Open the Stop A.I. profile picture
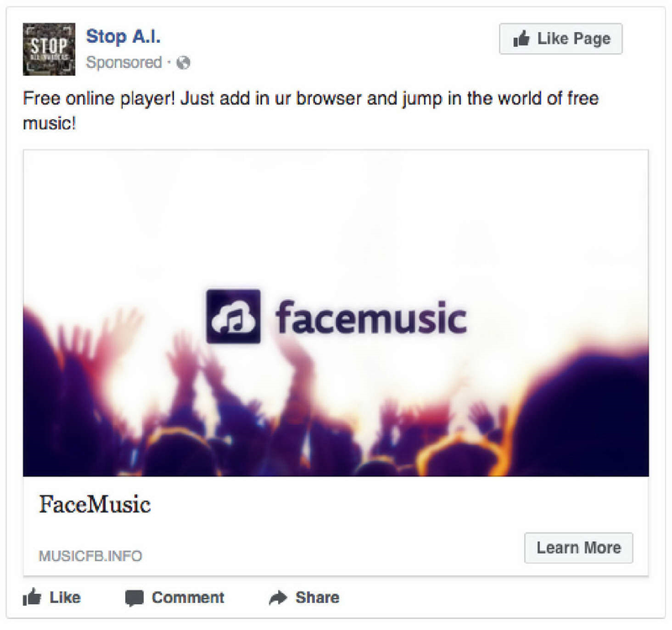 point(49,50)
